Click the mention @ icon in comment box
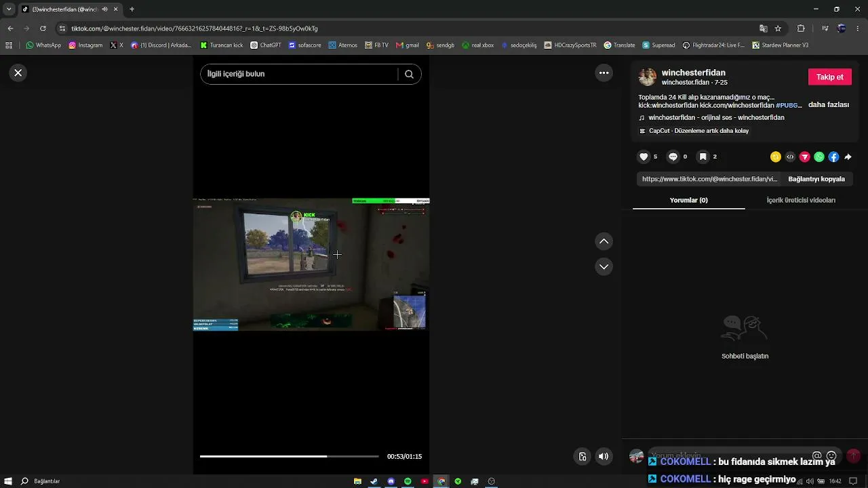 (817, 456)
